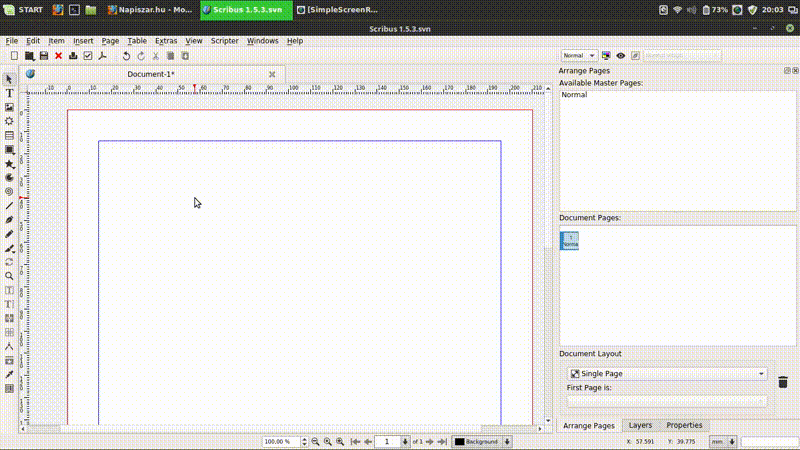Select the Text Frame tool
Viewport: 800px width, 450px height.
coord(9,93)
